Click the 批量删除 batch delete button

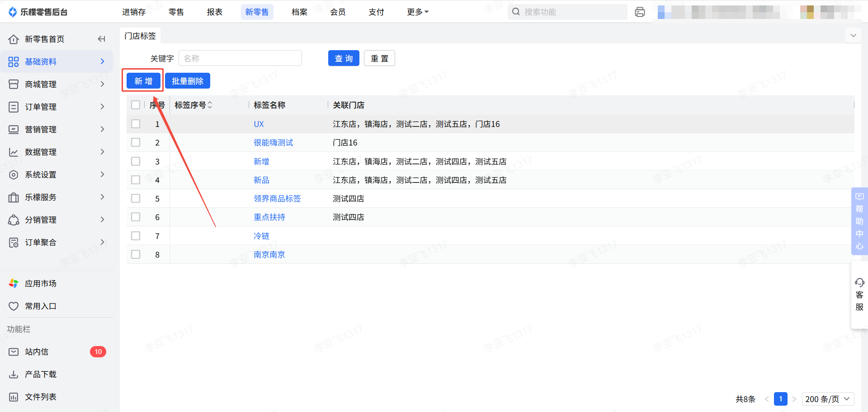(x=188, y=81)
